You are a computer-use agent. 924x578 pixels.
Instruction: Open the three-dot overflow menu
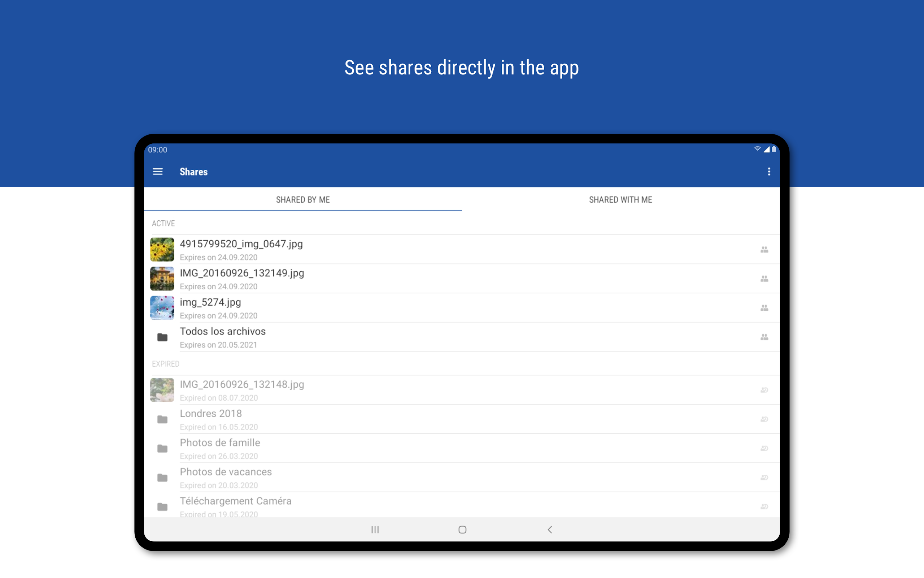(768, 172)
